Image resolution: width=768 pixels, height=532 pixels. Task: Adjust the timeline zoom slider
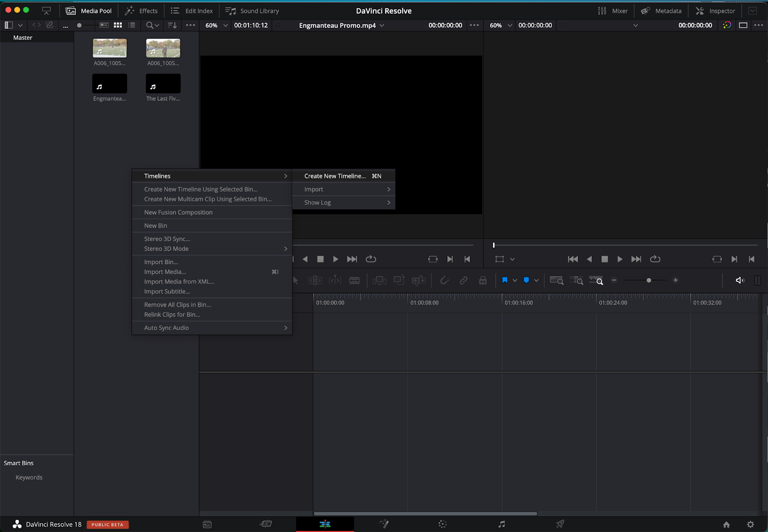pyautogui.click(x=648, y=280)
